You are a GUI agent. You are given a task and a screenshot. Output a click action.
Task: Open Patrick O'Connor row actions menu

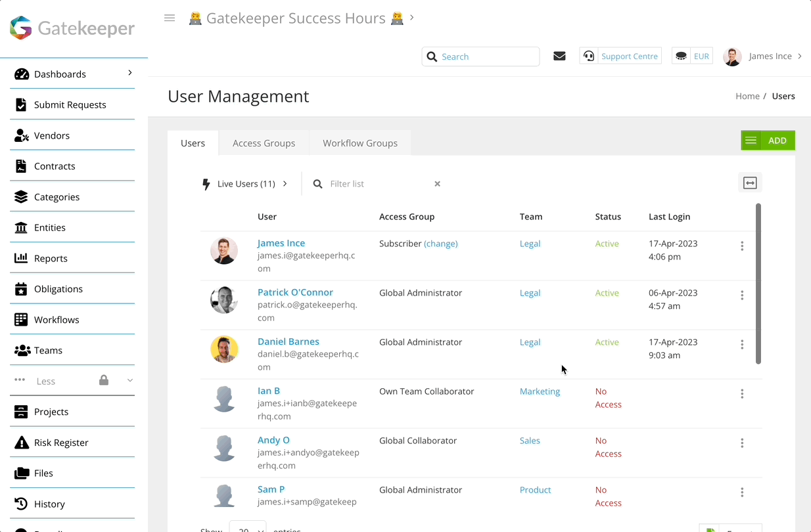tap(742, 296)
